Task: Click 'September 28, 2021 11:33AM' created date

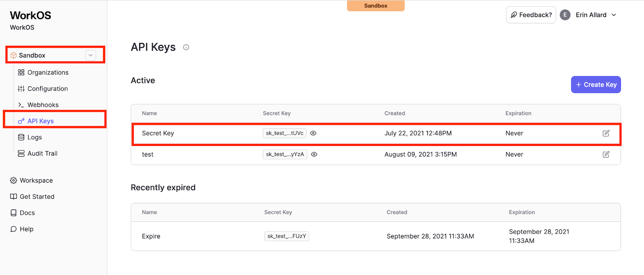Action: pyautogui.click(x=430, y=236)
